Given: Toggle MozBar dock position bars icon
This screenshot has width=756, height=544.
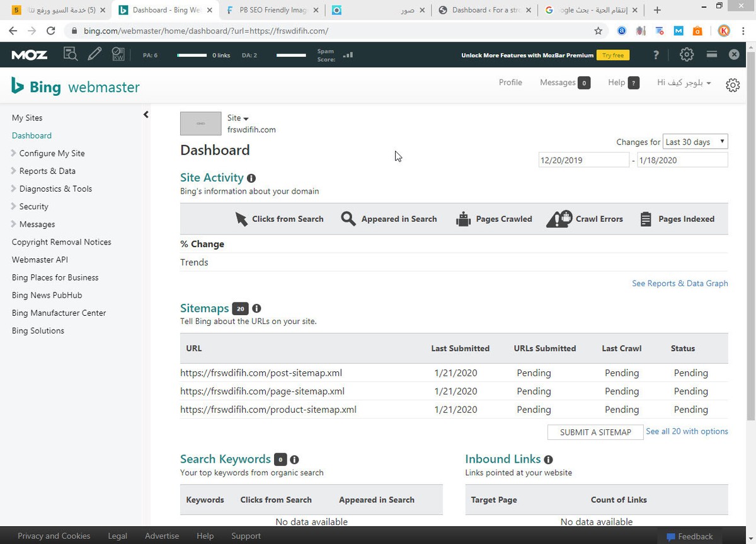Looking at the screenshot, I should tap(712, 55).
